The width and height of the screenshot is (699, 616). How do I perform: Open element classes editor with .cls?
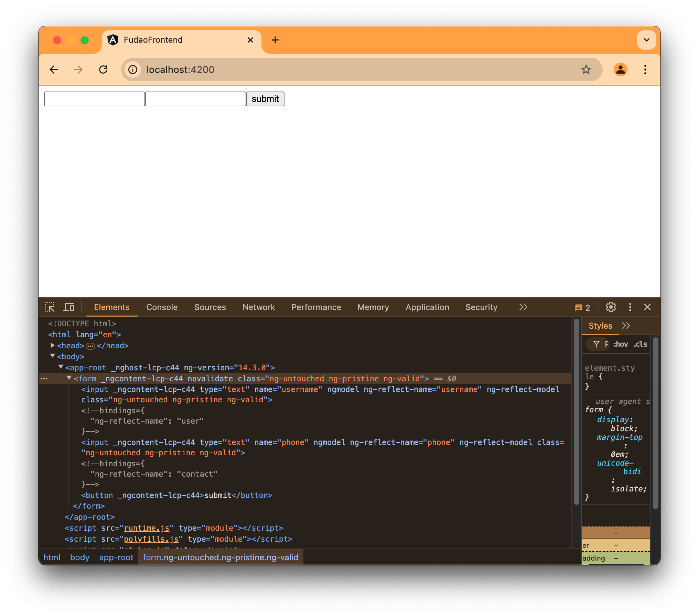[x=640, y=344]
